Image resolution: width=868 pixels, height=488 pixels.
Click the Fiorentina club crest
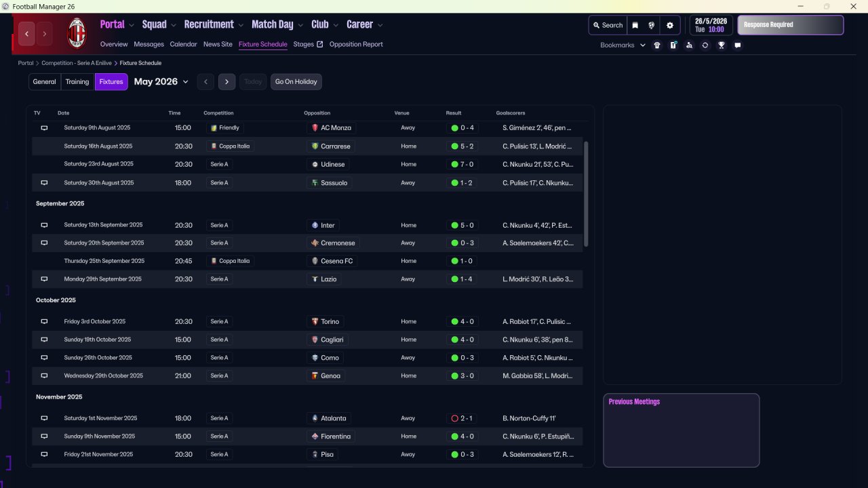click(315, 436)
